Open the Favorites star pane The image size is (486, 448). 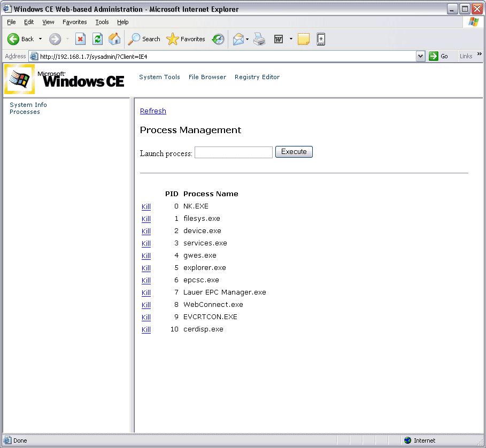(x=186, y=39)
